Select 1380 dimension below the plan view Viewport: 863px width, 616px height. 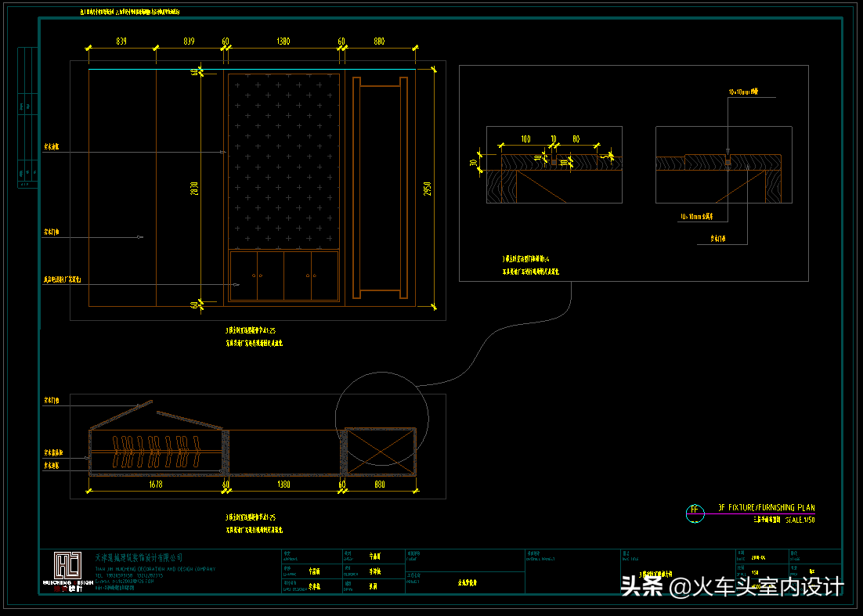pyautogui.click(x=283, y=484)
